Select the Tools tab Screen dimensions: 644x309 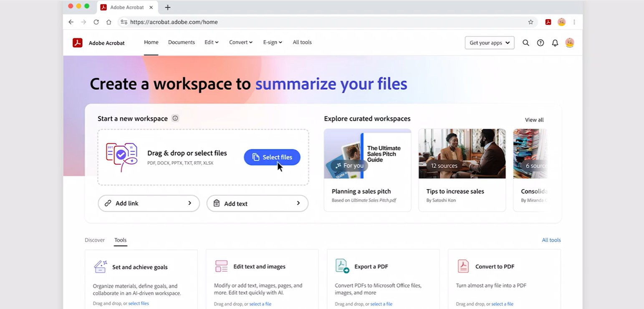click(x=121, y=240)
